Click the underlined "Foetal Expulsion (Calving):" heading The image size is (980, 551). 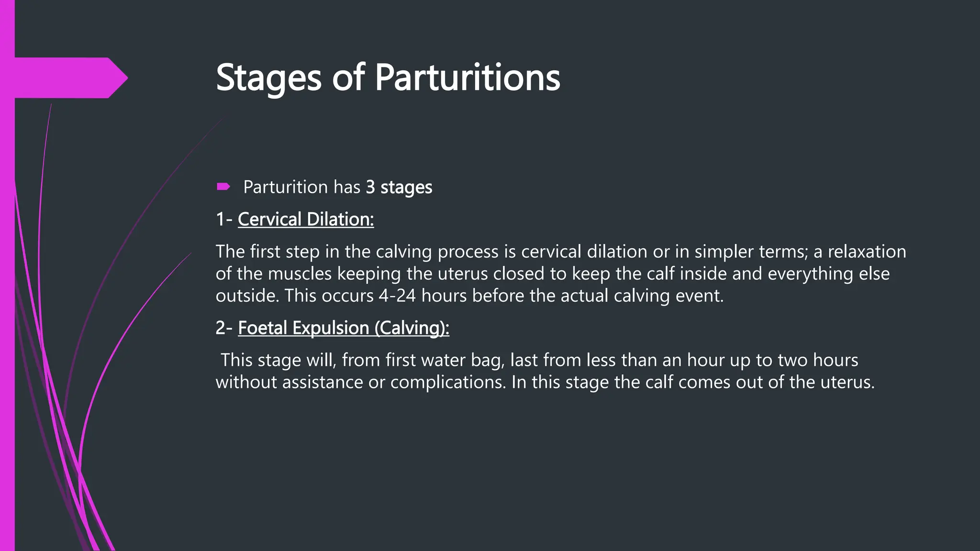(x=344, y=328)
